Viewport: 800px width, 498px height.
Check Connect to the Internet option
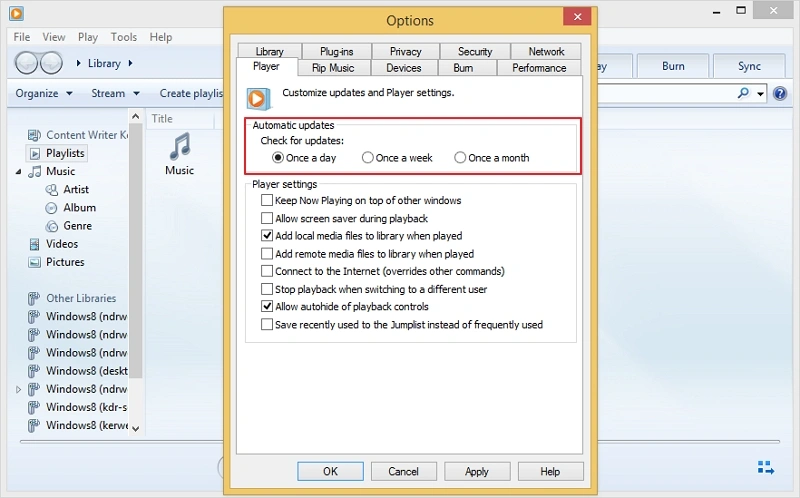click(x=266, y=271)
